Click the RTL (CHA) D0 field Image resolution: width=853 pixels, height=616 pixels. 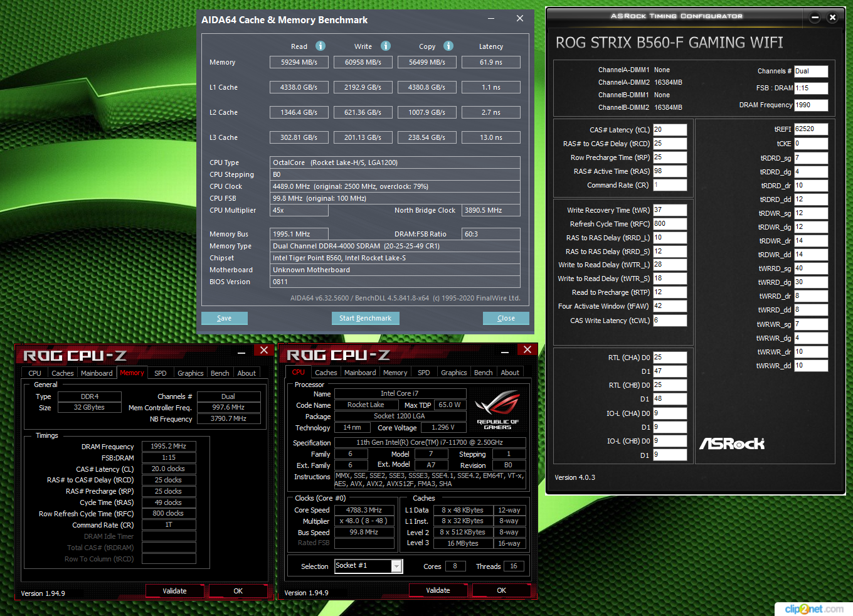(670, 358)
